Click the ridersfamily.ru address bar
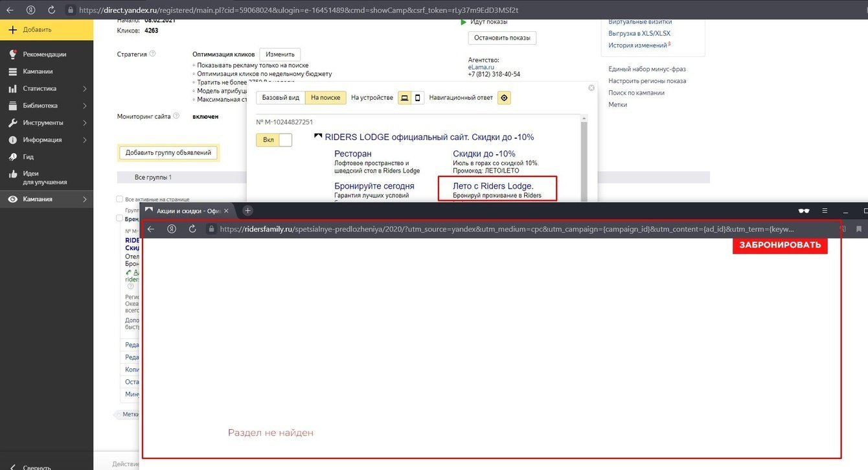 (505, 229)
